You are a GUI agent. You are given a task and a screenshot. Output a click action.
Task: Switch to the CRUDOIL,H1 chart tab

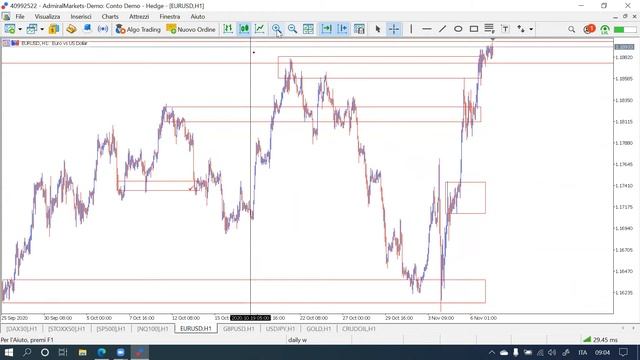tap(359, 329)
